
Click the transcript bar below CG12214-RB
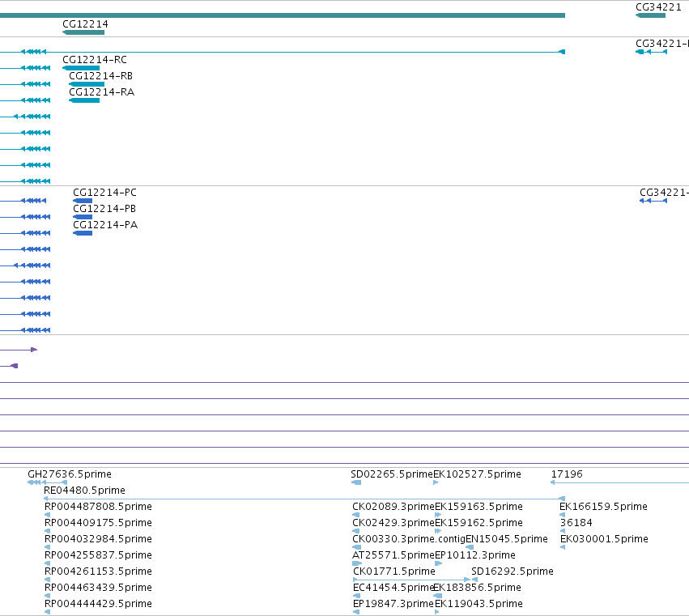87,84
